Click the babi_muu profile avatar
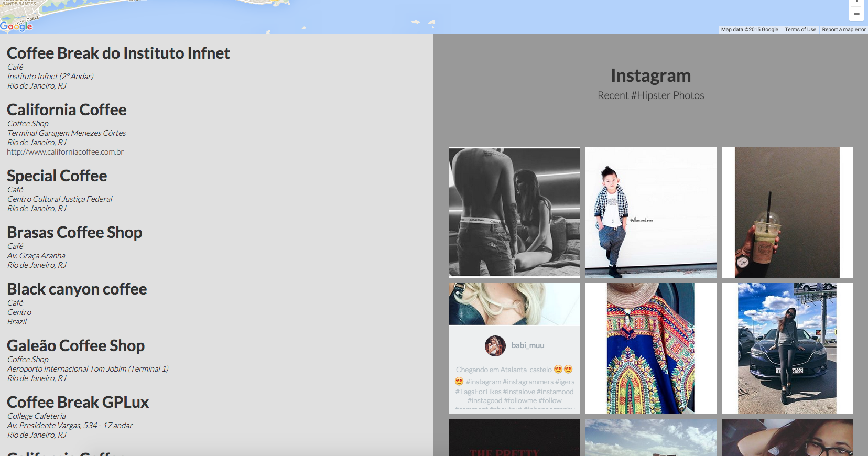The image size is (868, 456). (495, 345)
